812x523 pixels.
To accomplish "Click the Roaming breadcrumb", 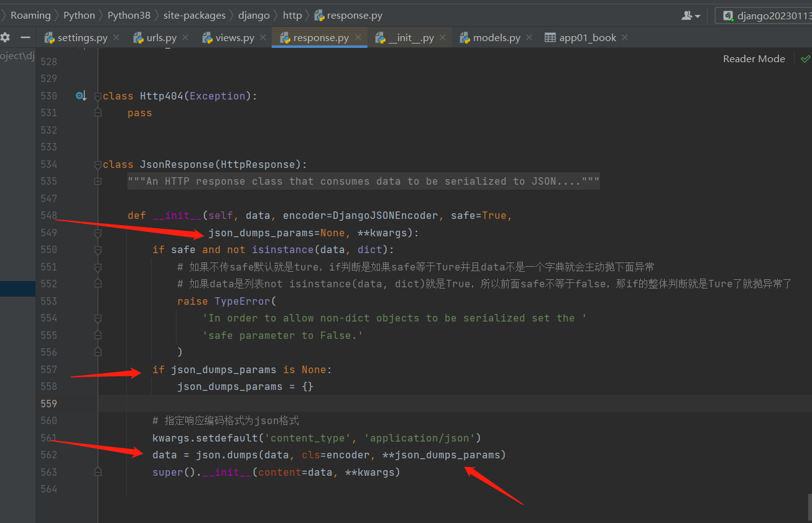I will click(30, 16).
